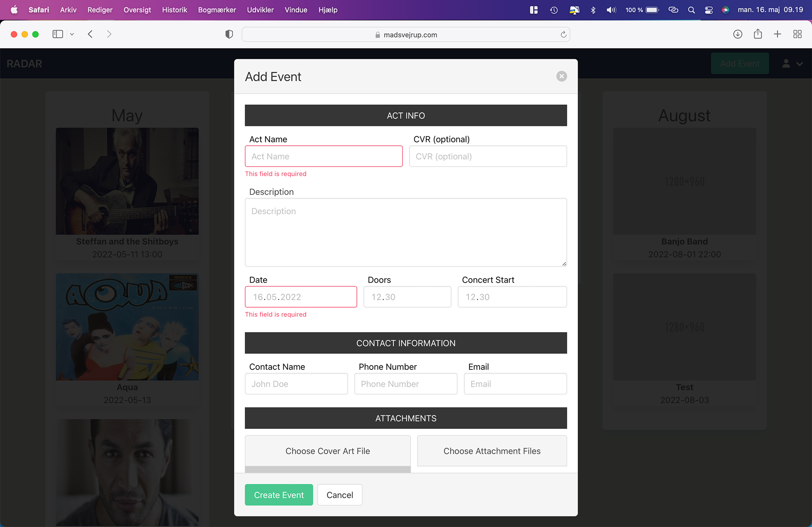
Task: Show the tab overview grid icon
Action: [x=797, y=34]
